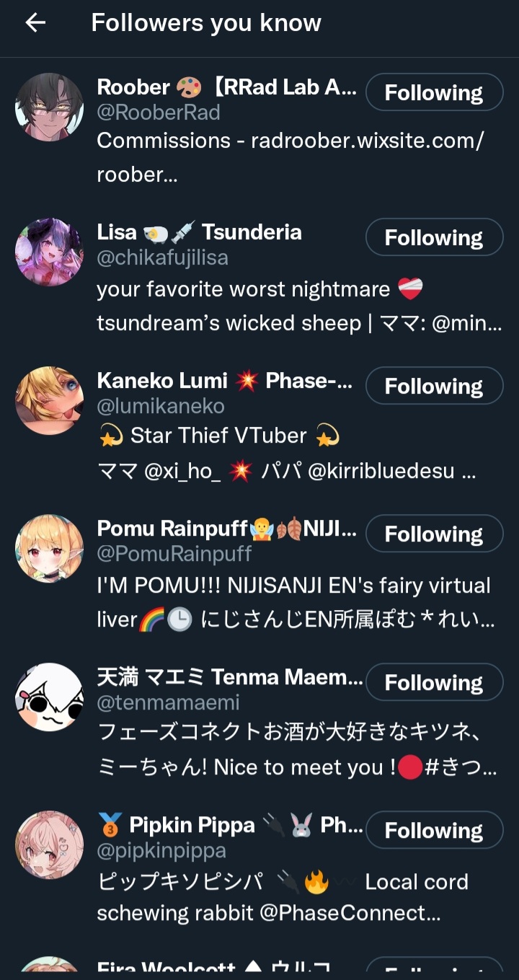Viewport: 519px width, 980px height.
Task: Tap Pomu Rainpuff's profile avatar
Action: click(49, 549)
